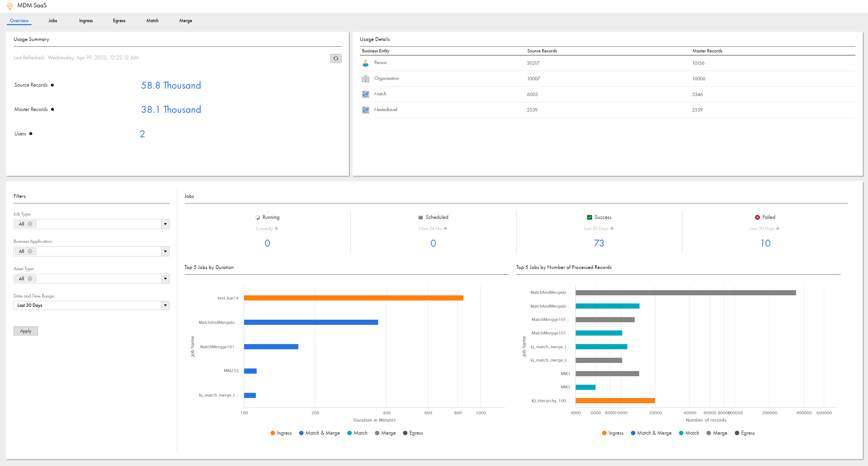Click the green Success check icon

[x=589, y=217]
